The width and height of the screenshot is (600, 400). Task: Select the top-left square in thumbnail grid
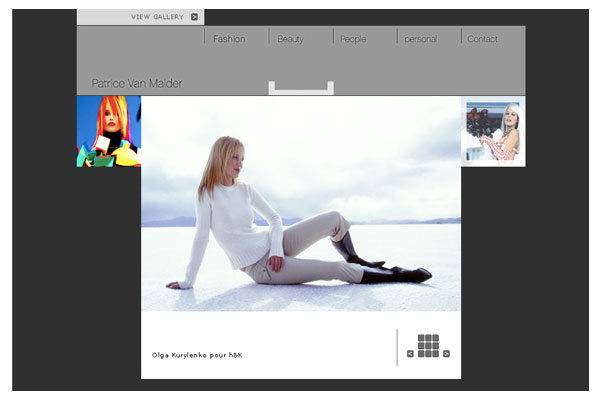[x=422, y=338]
